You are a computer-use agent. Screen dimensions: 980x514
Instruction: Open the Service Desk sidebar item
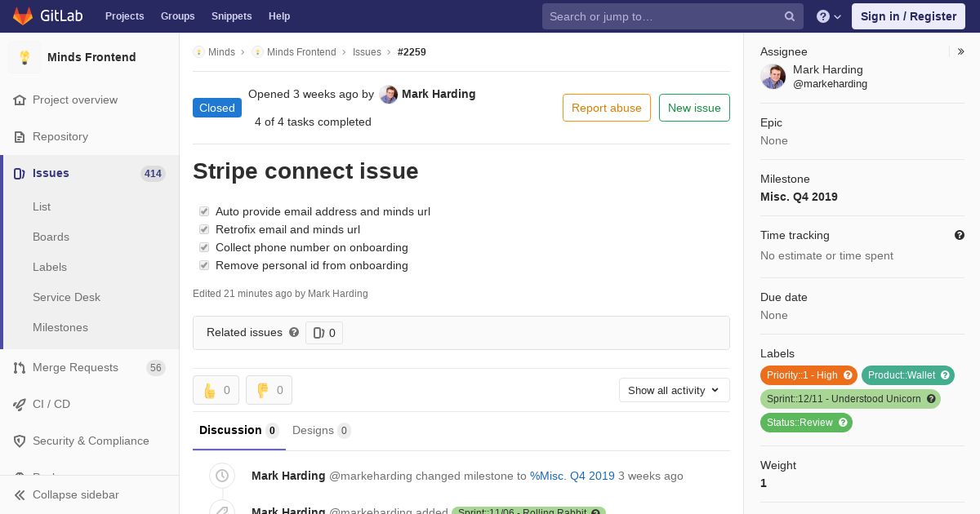point(66,297)
